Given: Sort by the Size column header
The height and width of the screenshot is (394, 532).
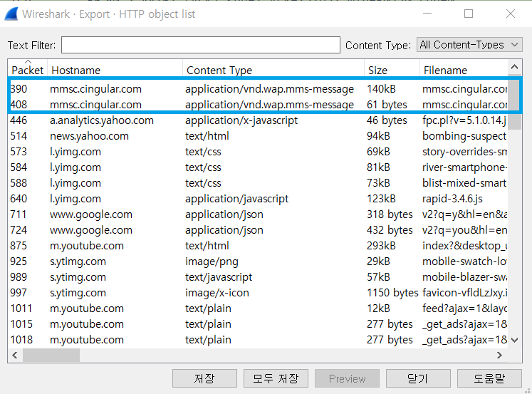Looking at the screenshot, I should pyautogui.click(x=392, y=70).
